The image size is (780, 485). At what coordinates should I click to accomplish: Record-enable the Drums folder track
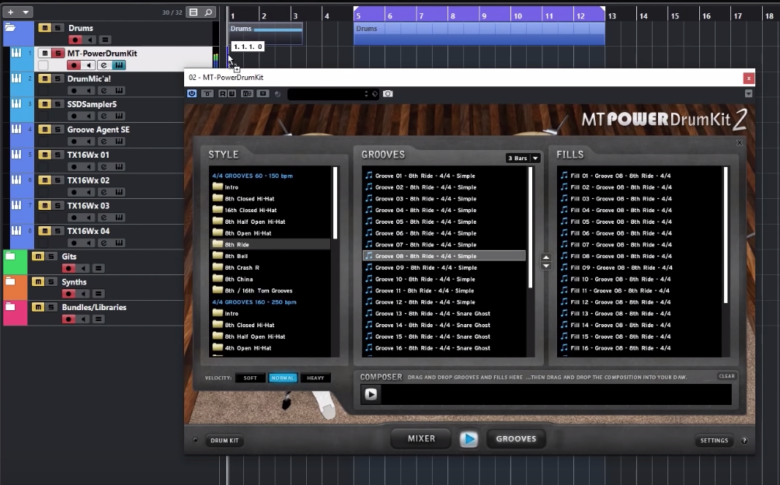[75, 40]
